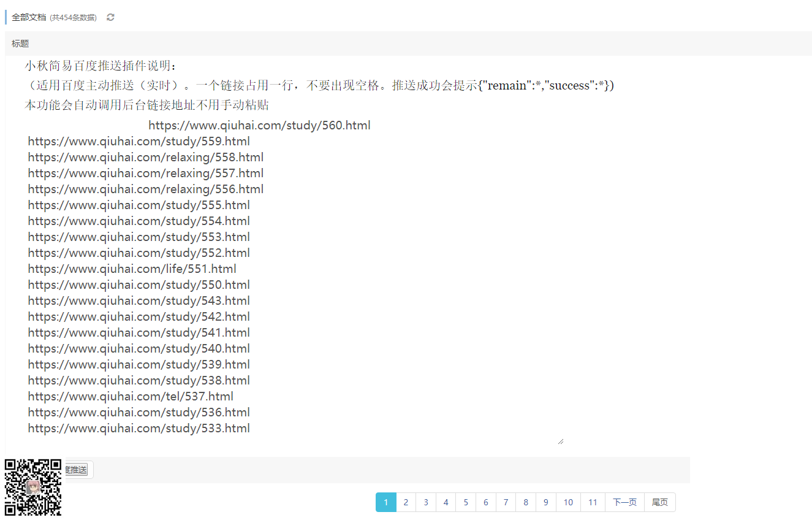This screenshot has height=520, width=812.
Task: Go to page 8 of documents
Action: tap(526, 502)
